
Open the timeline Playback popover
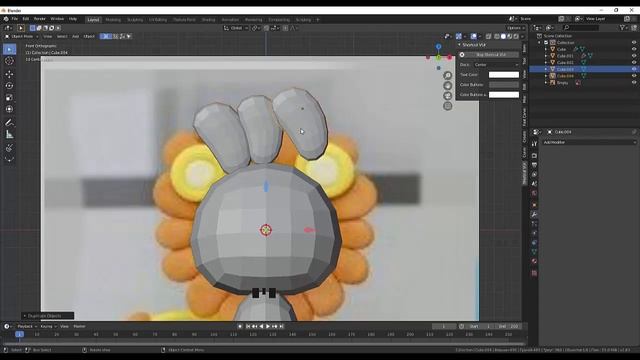point(27,327)
